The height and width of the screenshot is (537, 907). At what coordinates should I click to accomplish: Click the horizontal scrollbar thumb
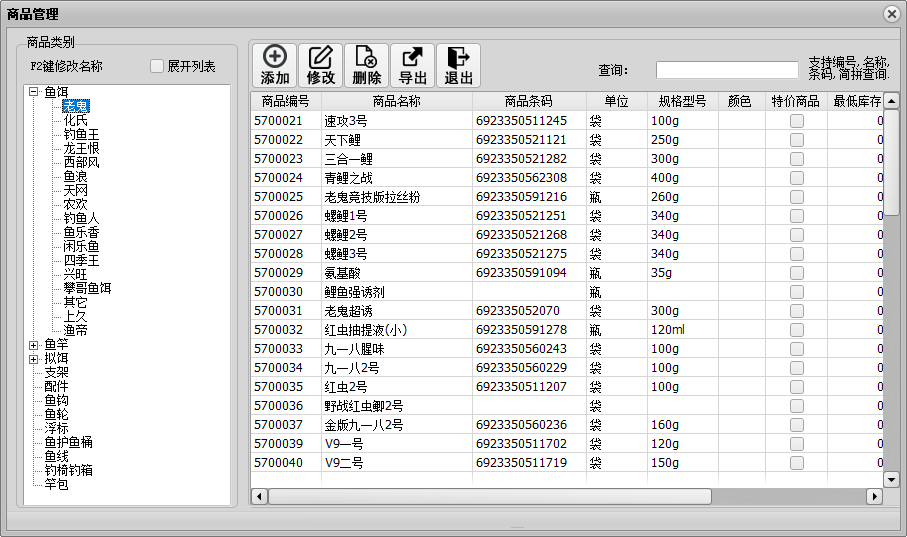[x=490, y=496]
